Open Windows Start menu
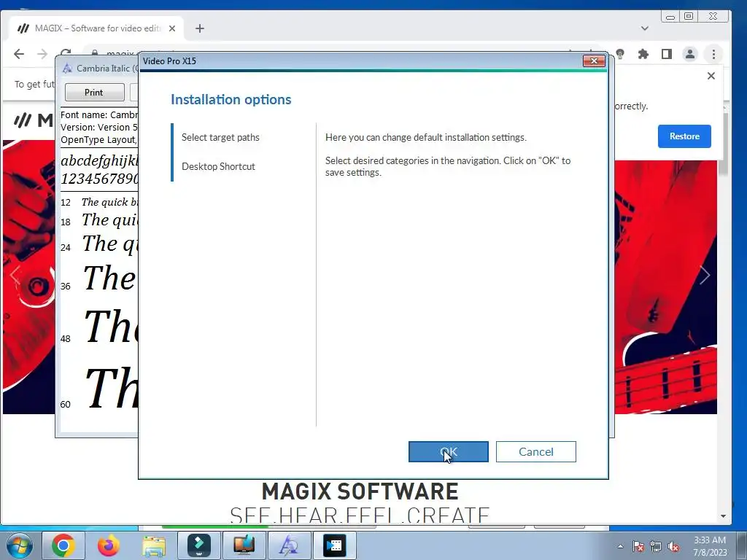Screen dimensions: 747x560 20,545
